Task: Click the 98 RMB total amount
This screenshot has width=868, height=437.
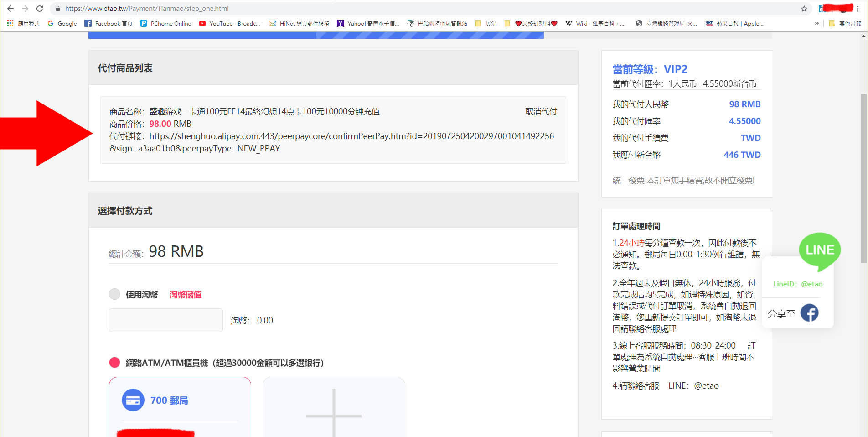Action: coord(176,251)
